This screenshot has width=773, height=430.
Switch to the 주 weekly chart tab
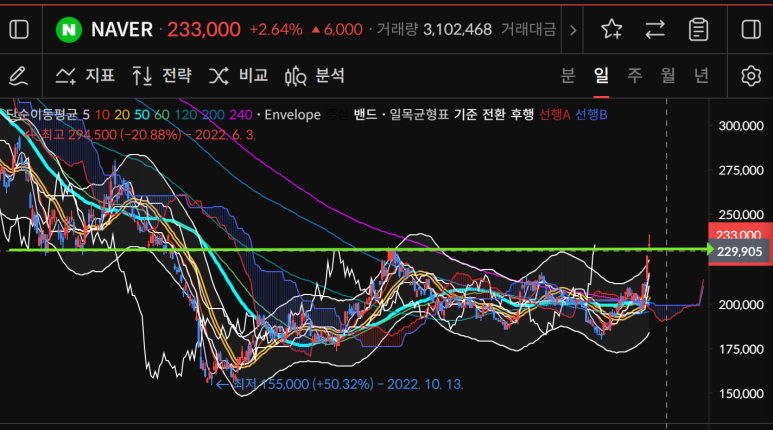[634, 75]
